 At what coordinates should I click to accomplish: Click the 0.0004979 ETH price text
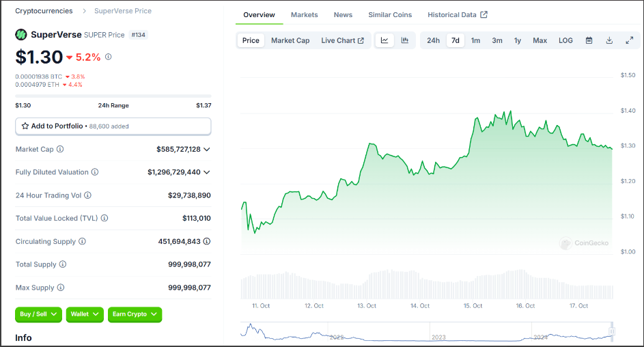[x=38, y=85]
